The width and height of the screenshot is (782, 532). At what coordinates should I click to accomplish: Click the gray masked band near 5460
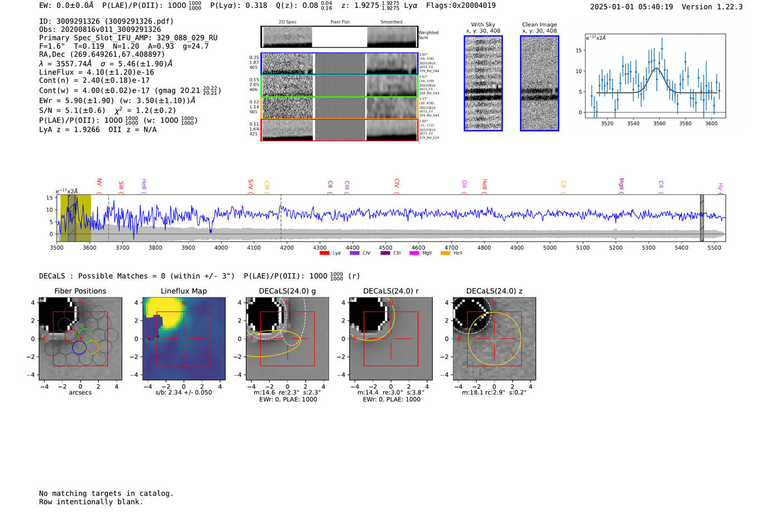click(702, 218)
